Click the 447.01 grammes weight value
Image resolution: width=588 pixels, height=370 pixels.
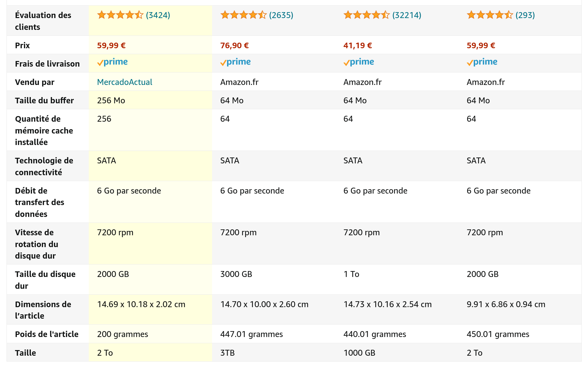(x=252, y=334)
